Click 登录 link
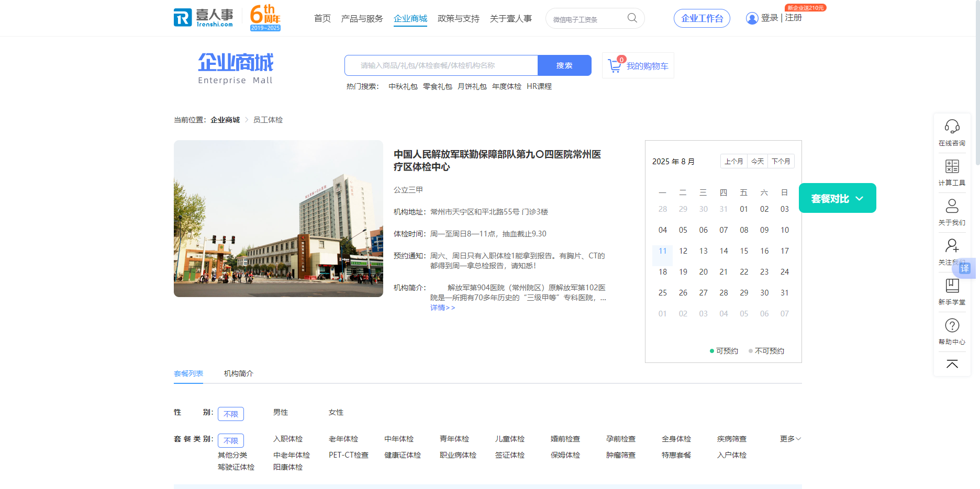The width and height of the screenshot is (980, 489). pyautogui.click(x=770, y=18)
